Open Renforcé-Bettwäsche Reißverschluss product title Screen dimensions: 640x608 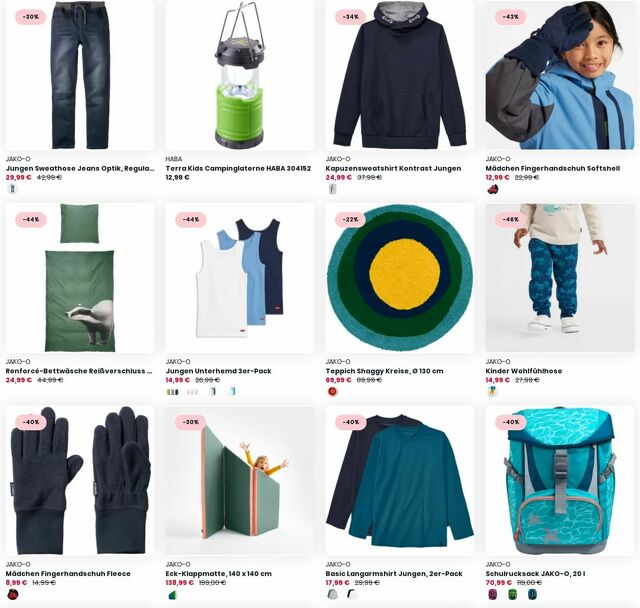79,371
